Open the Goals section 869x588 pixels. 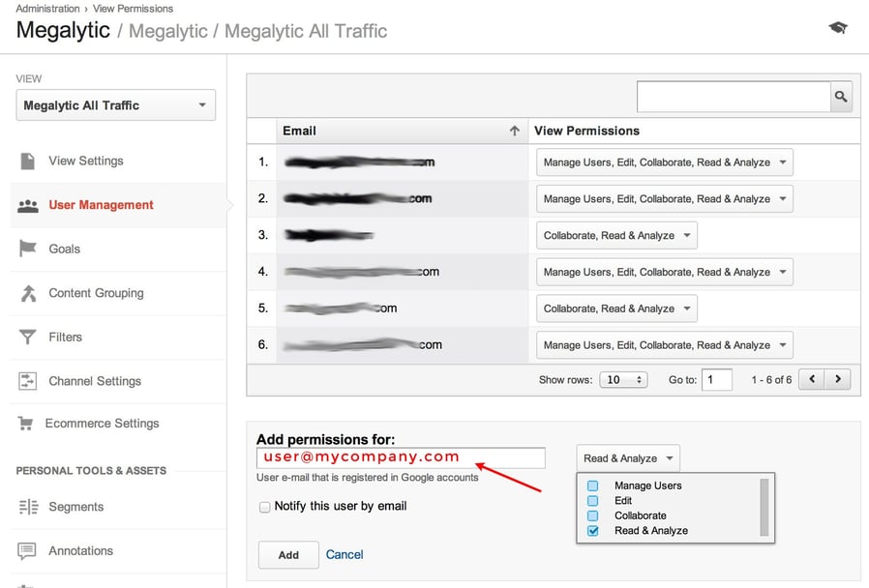coord(64,249)
